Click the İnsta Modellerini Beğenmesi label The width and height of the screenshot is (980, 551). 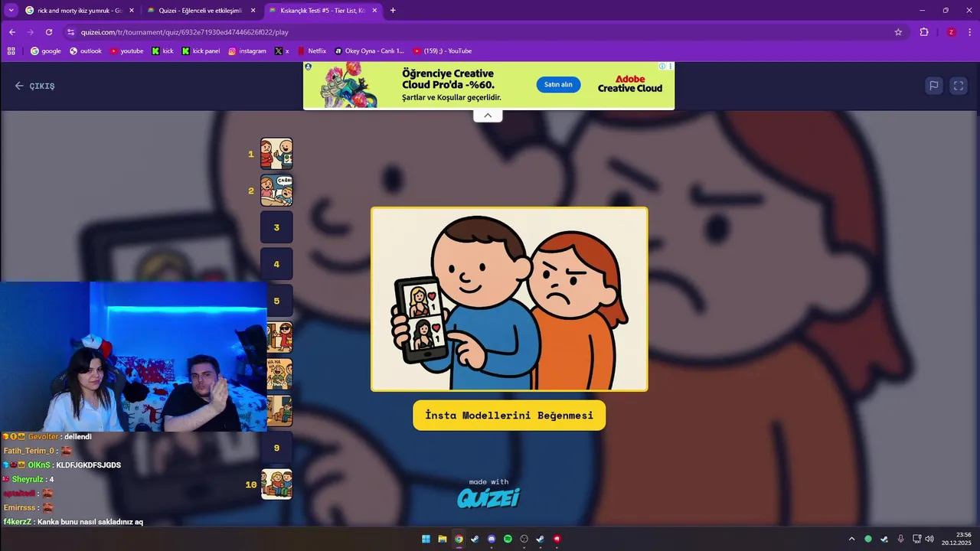tap(509, 416)
